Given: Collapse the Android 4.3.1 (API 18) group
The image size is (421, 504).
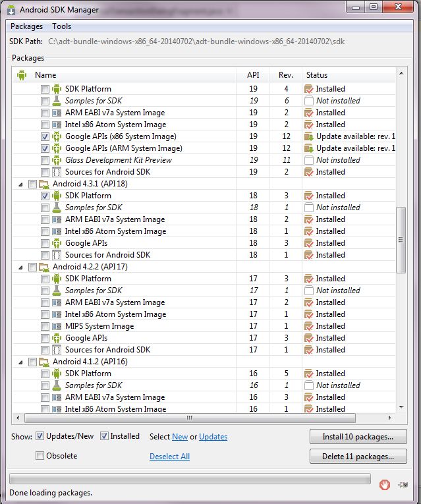Looking at the screenshot, I should [x=21, y=184].
